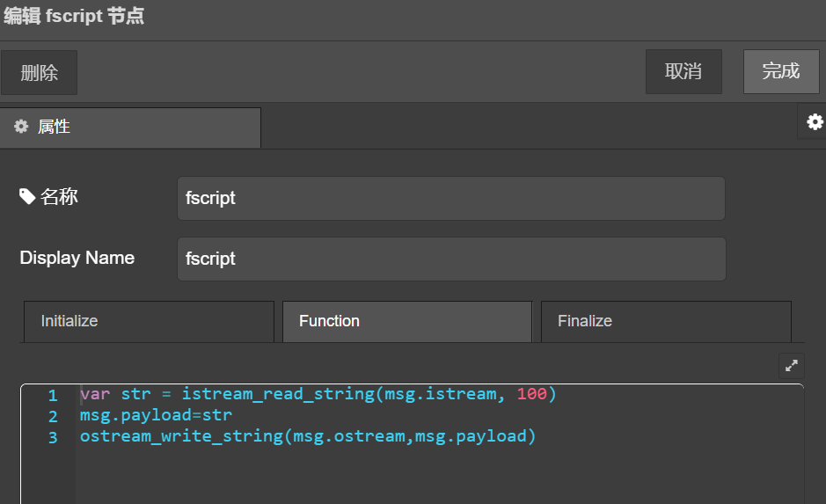Cancel editing with the 取消 button
The height and width of the screenshot is (504, 826).
(683, 71)
